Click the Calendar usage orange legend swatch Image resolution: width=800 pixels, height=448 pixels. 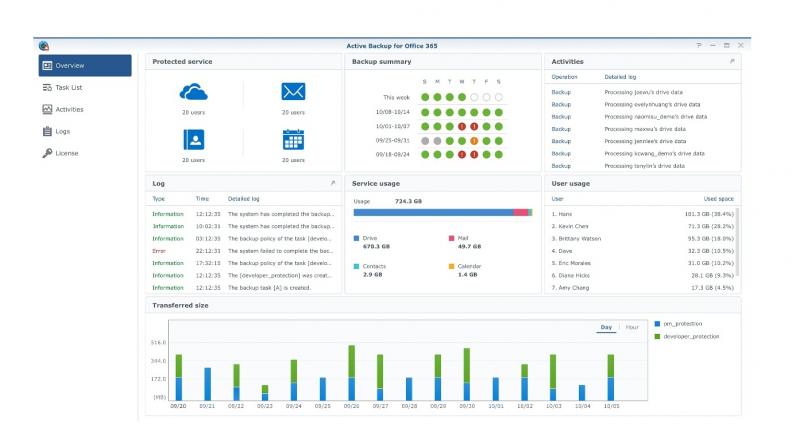(451, 266)
